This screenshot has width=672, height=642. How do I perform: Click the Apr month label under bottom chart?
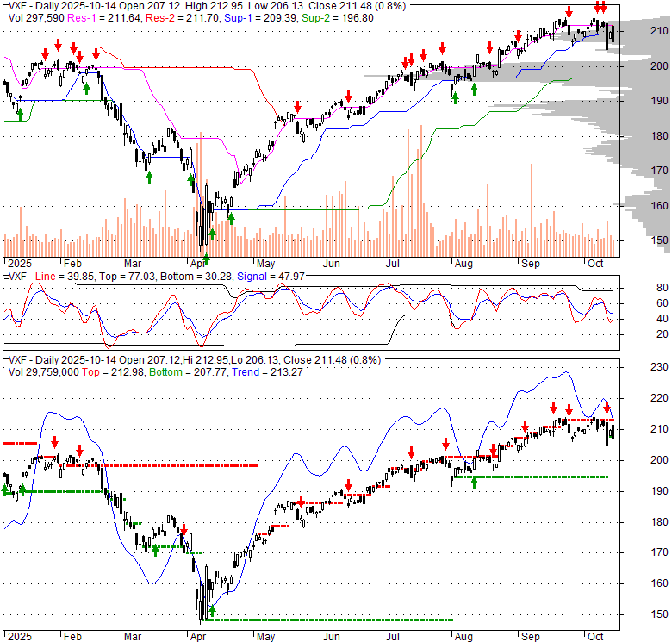click(x=198, y=637)
